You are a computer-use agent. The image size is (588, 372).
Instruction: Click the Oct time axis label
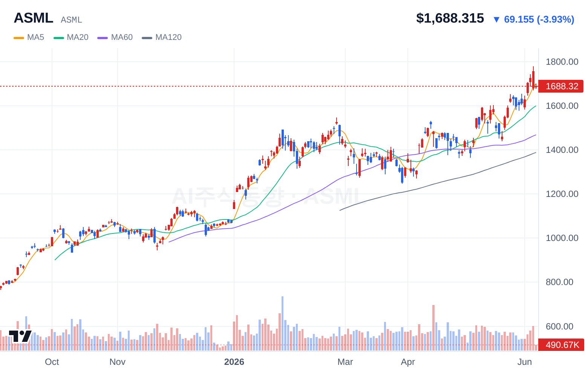(x=52, y=362)
